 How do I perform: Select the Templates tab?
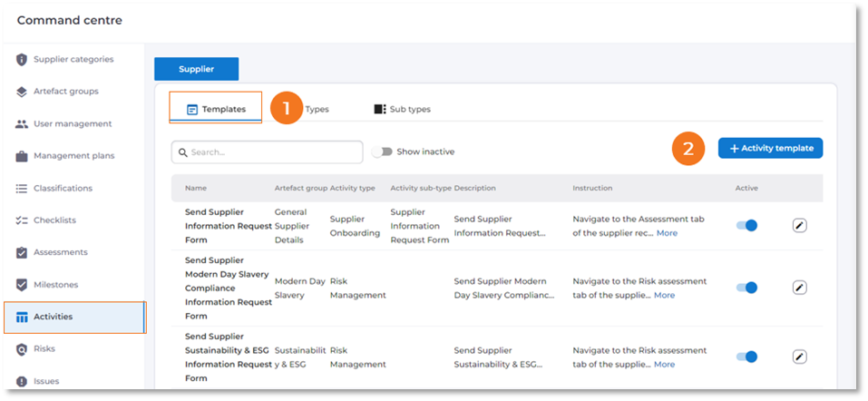(x=216, y=109)
